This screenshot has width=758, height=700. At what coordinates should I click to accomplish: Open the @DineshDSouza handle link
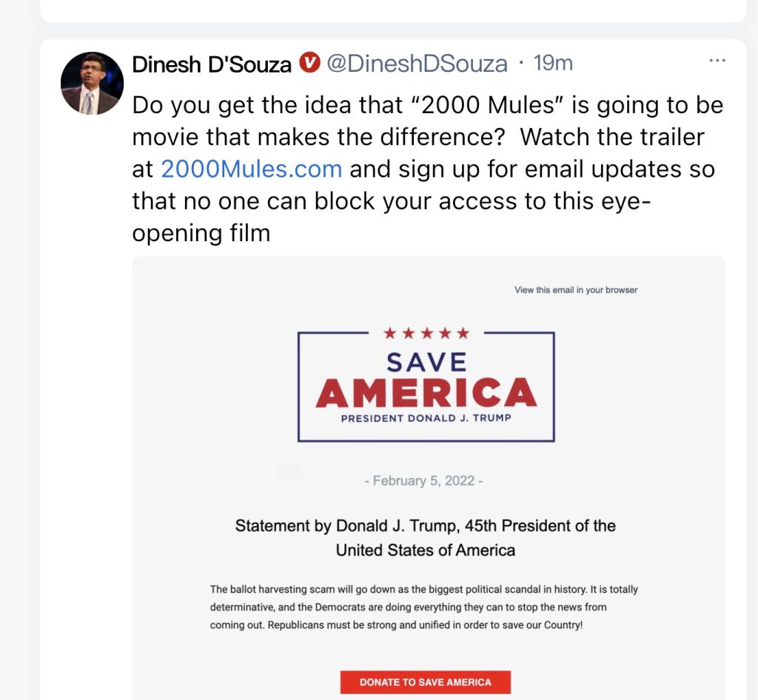[417, 64]
